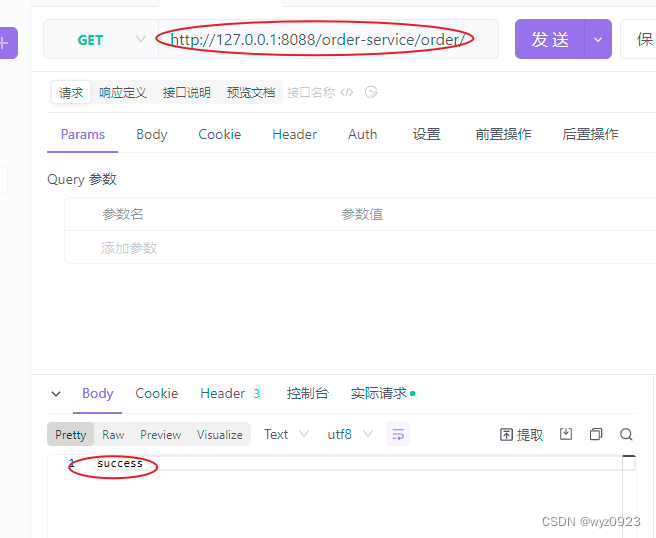Select Preview response view
The height and width of the screenshot is (538, 656).
click(160, 435)
